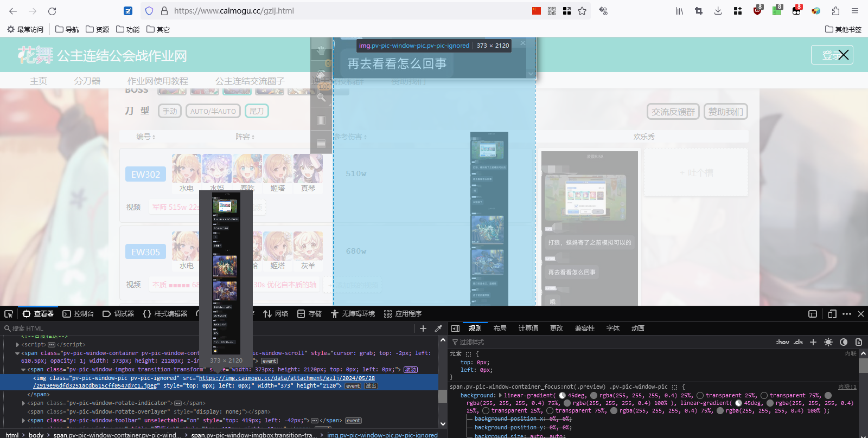
Task: Activate the element picker in DevTools
Action: 9,314
